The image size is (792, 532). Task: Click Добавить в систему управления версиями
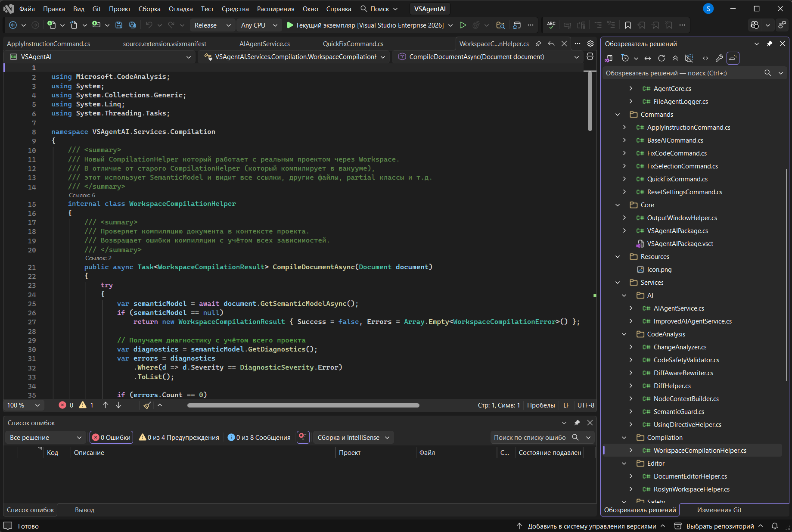tap(591, 526)
